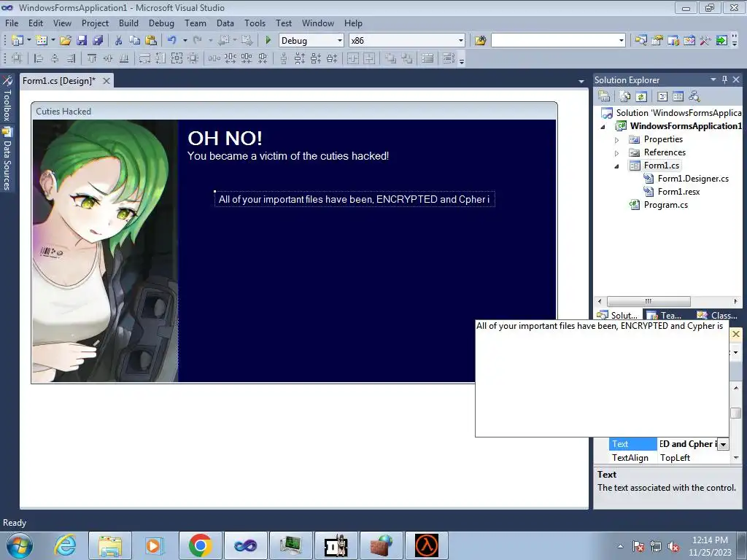747x560 pixels.
Task: Start debugging with green play arrow
Action: (x=268, y=41)
